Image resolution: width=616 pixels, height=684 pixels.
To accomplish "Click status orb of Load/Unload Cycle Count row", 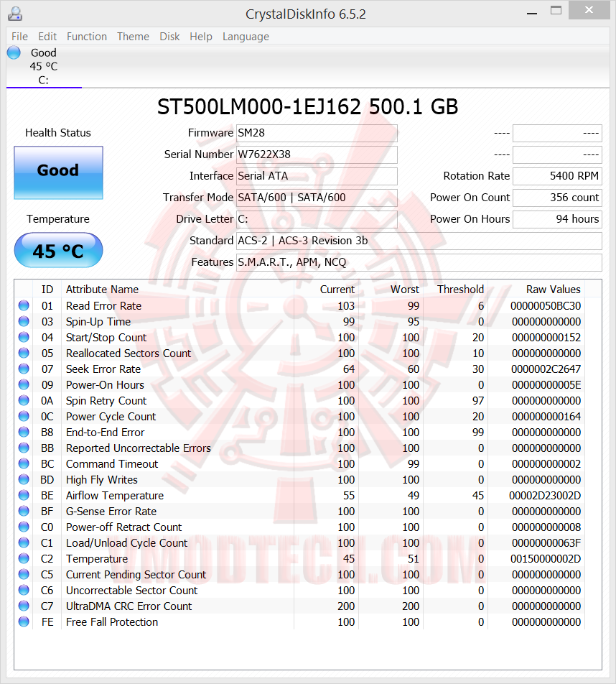I will pyautogui.click(x=24, y=542).
